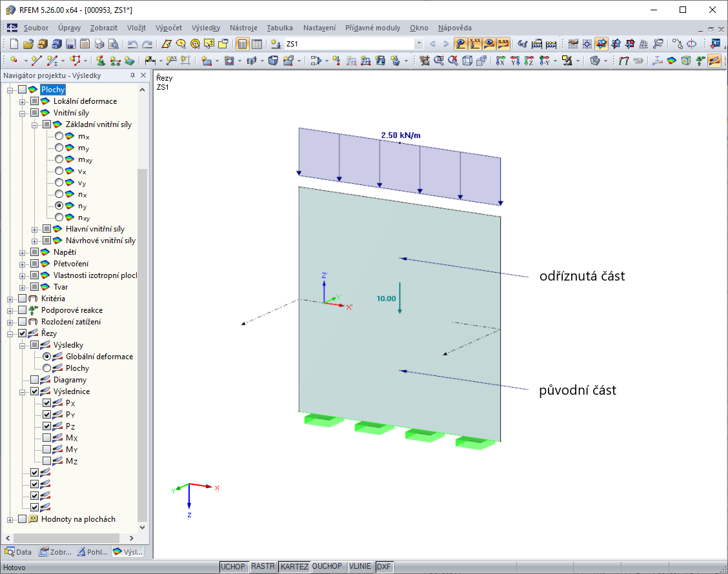Toggle KARTEZ in status bar
Image resolution: width=728 pixels, height=574 pixels.
click(294, 566)
